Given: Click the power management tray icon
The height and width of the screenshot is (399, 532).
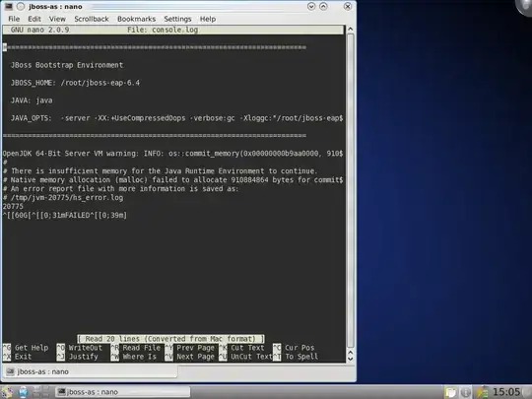Looking at the screenshot, I should tap(482, 392).
